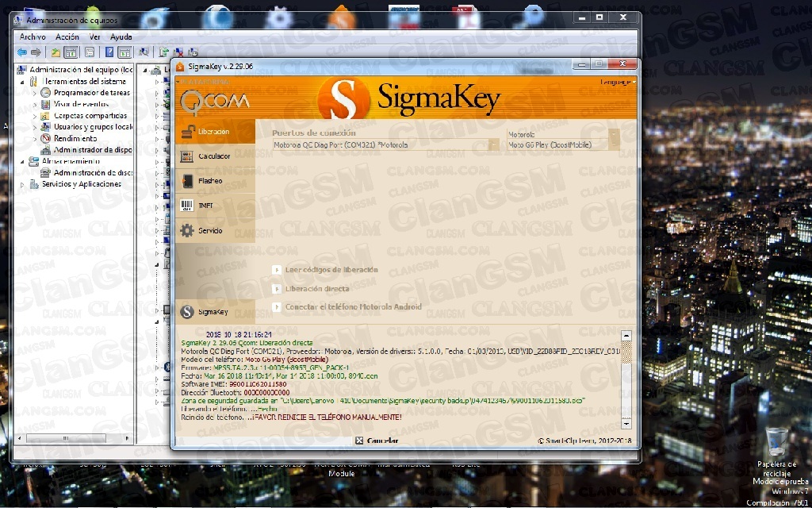Toggle show/hide console tree toolbar icon
Screen dimensions: 812x508
point(71,52)
